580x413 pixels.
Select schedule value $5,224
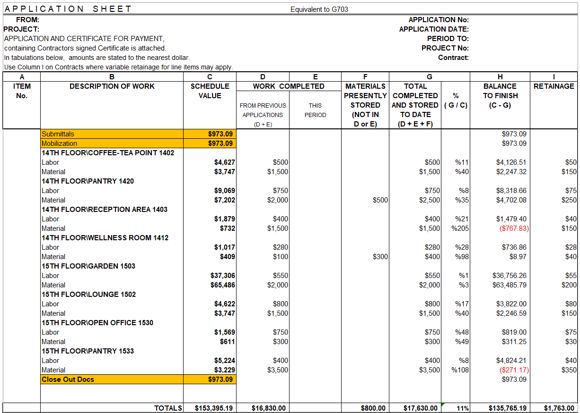225,360
